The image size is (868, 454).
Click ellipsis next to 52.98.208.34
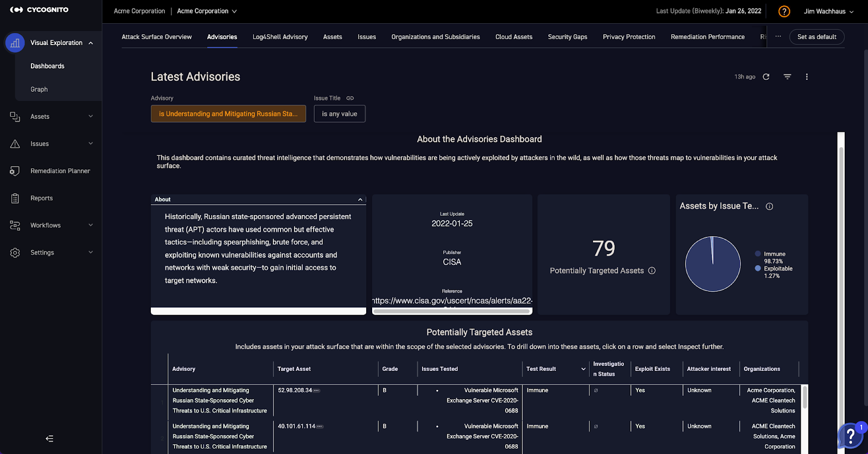coord(317,390)
